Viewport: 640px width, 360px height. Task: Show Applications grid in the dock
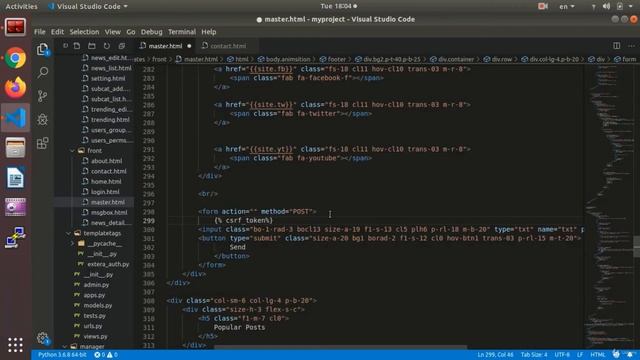(16, 345)
